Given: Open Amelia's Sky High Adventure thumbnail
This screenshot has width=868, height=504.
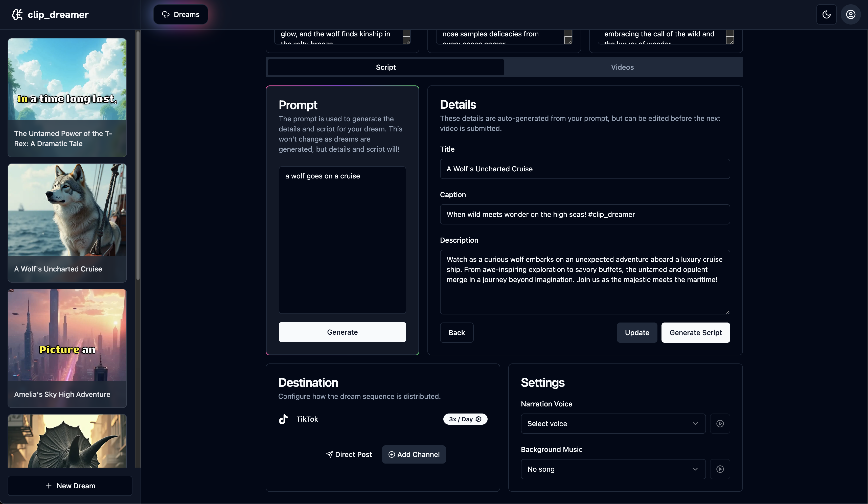Looking at the screenshot, I should tap(67, 335).
